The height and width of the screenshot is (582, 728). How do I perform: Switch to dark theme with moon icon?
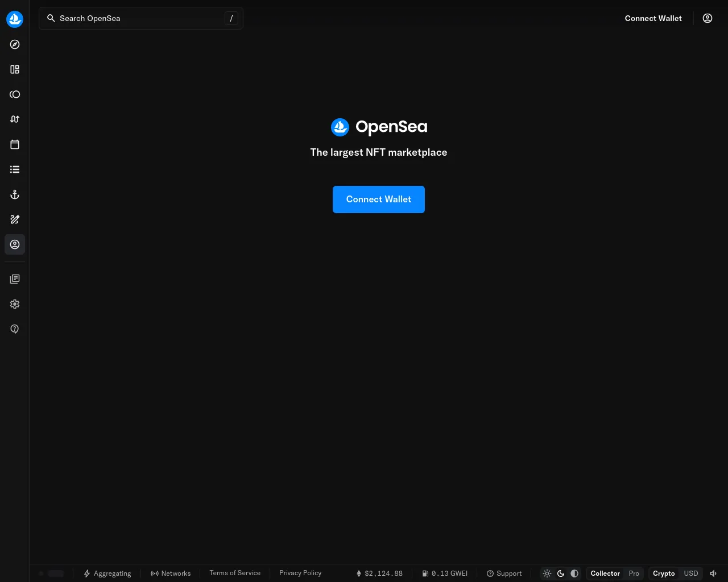point(561,573)
